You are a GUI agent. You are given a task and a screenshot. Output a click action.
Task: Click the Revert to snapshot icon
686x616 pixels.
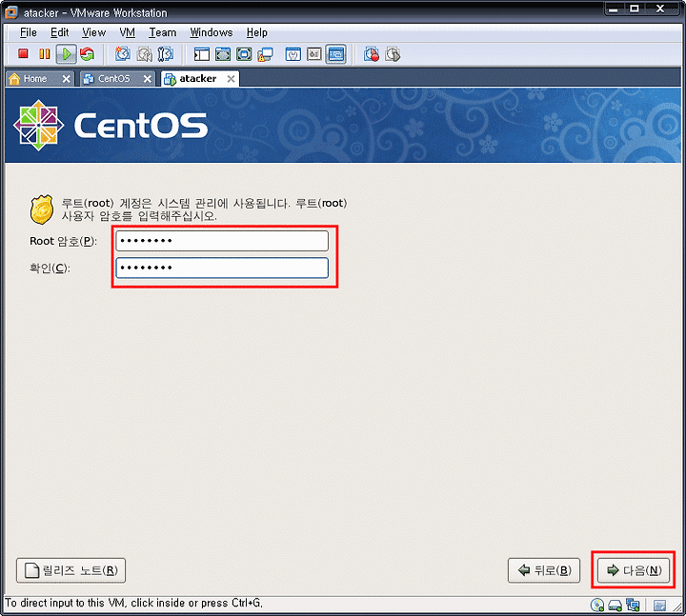(145, 54)
